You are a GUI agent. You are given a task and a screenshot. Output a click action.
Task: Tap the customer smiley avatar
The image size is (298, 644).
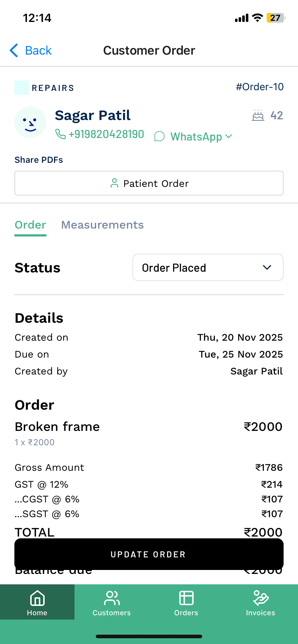30,122
